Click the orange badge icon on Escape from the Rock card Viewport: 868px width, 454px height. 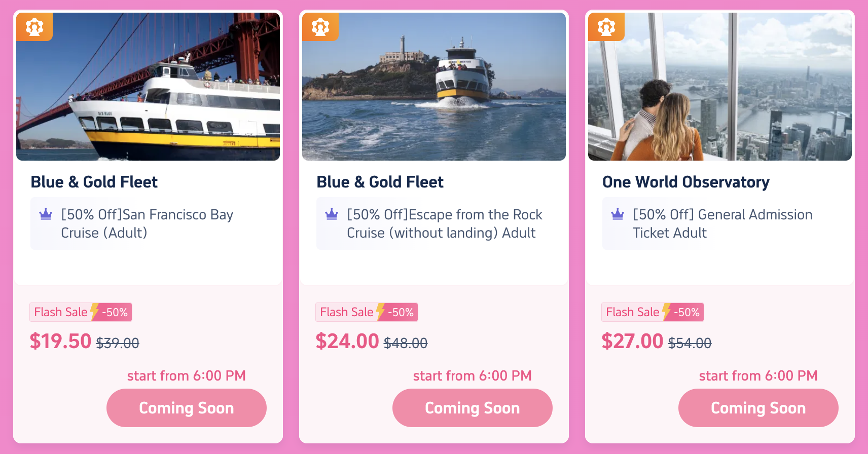coord(320,27)
